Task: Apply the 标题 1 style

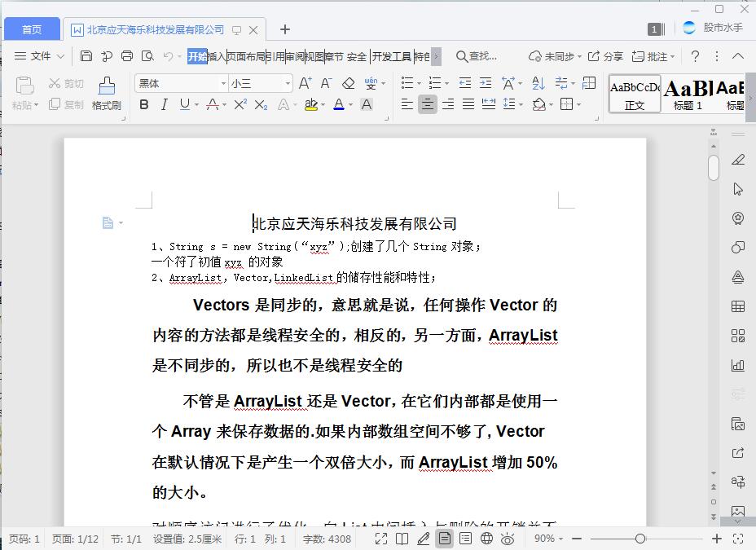Action: 688,94
